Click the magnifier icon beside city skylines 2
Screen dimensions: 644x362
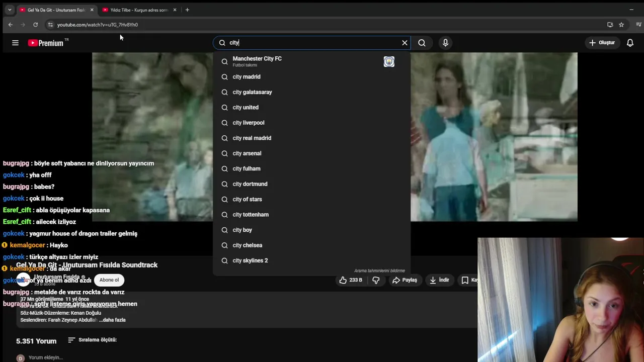[224, 260]
